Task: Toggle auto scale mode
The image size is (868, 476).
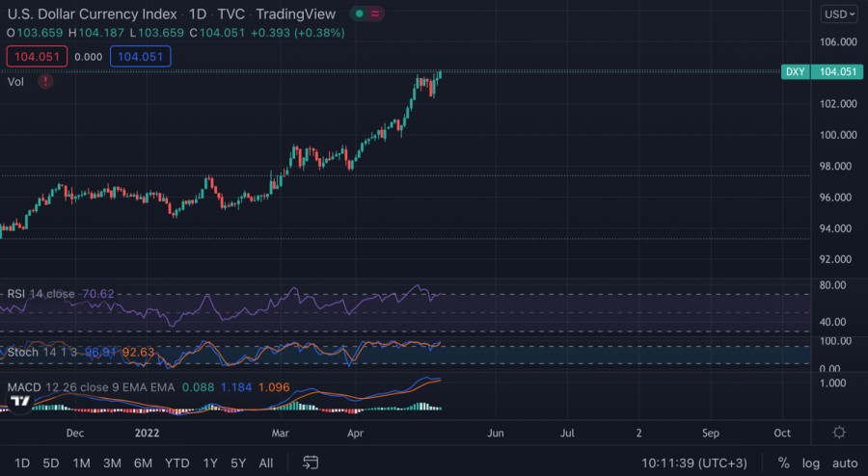Action: click(x=845, y=463)
